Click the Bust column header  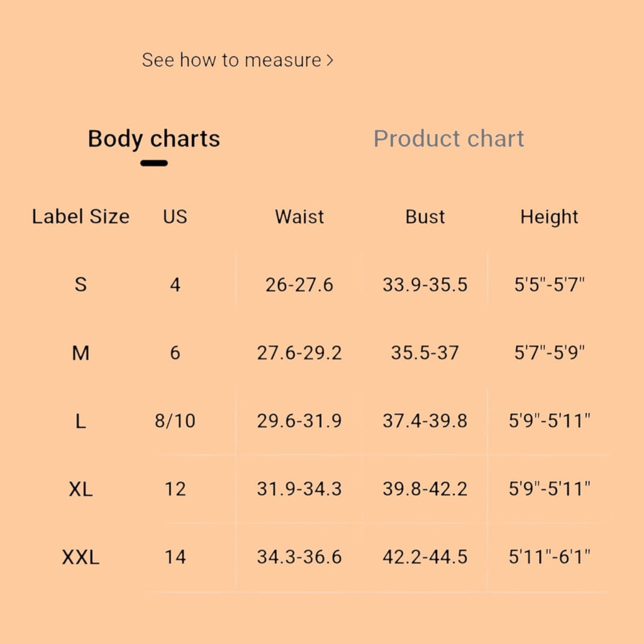425,216
